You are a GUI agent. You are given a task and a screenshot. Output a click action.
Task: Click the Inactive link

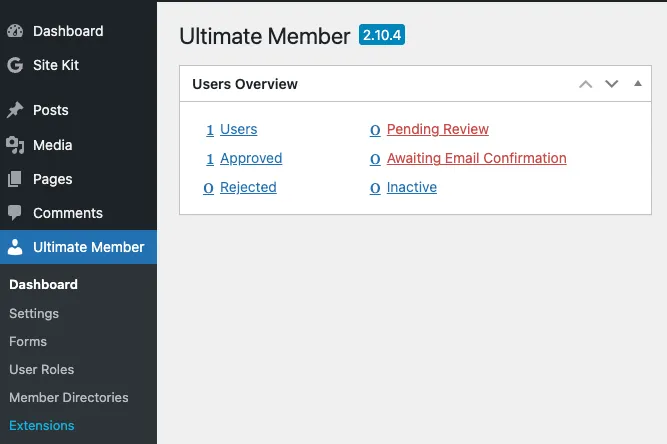(411, 188)
